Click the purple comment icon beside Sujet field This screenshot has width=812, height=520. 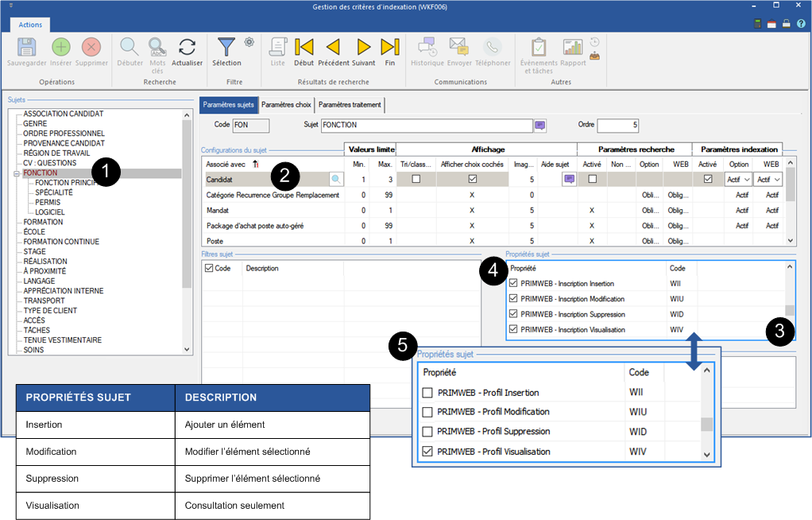click(540, 125)
